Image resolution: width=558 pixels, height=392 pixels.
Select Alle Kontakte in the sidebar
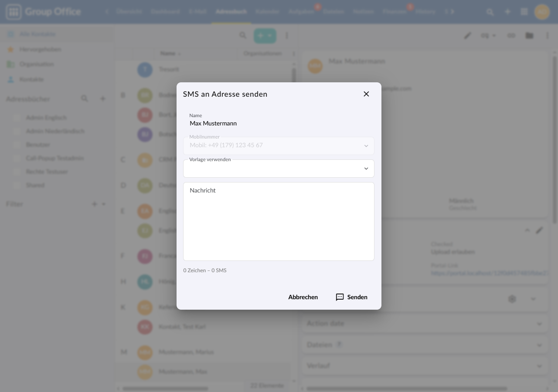tap(57, 34)
